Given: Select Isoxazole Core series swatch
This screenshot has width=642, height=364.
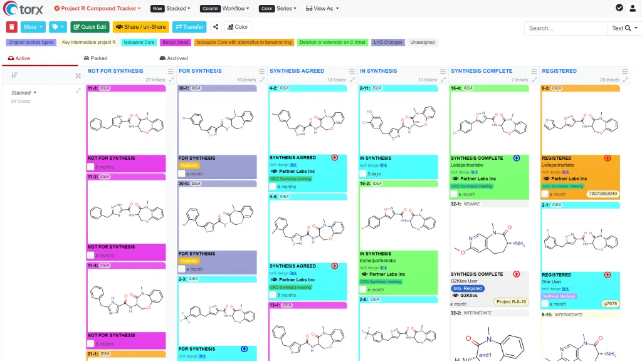Looking at the screenshot, I should [139, 42].
